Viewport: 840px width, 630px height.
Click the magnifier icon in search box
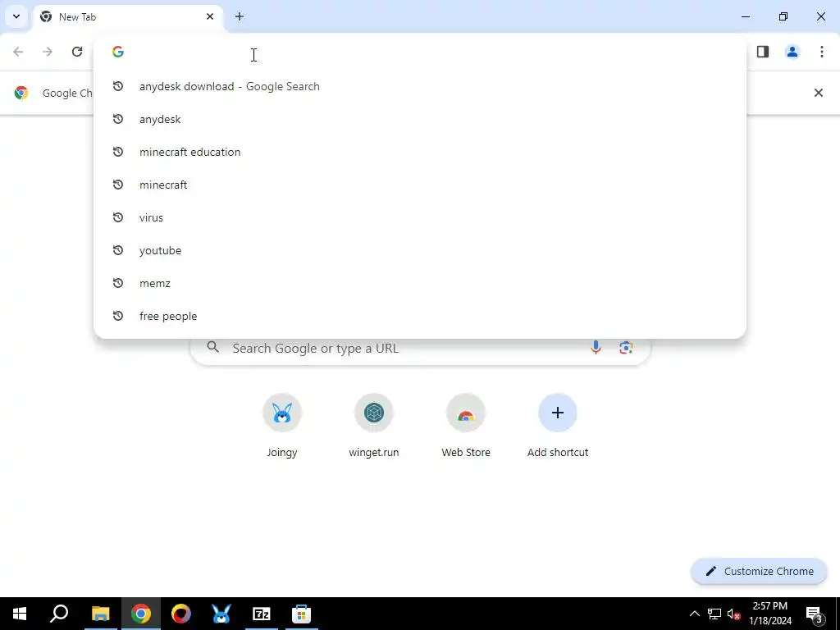click(x=212, y=347)
